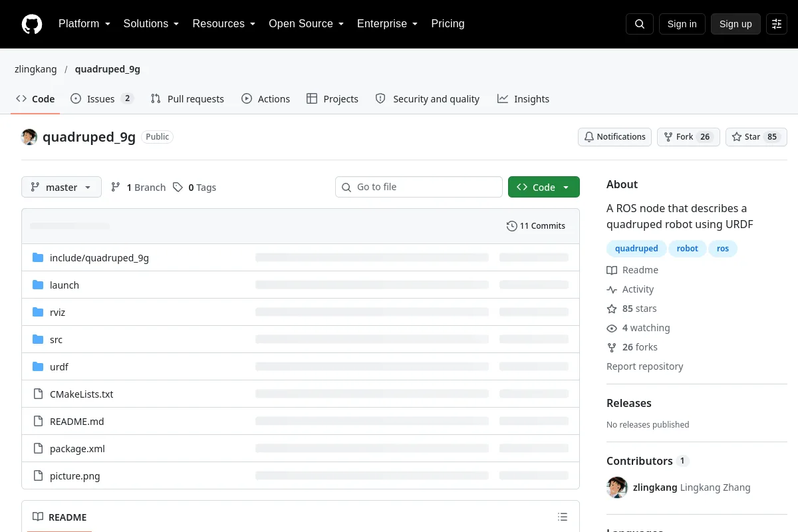This screenshot has width=798, height=532.
Task: Open the package.xml file
Action: click(x=77, y=449)
